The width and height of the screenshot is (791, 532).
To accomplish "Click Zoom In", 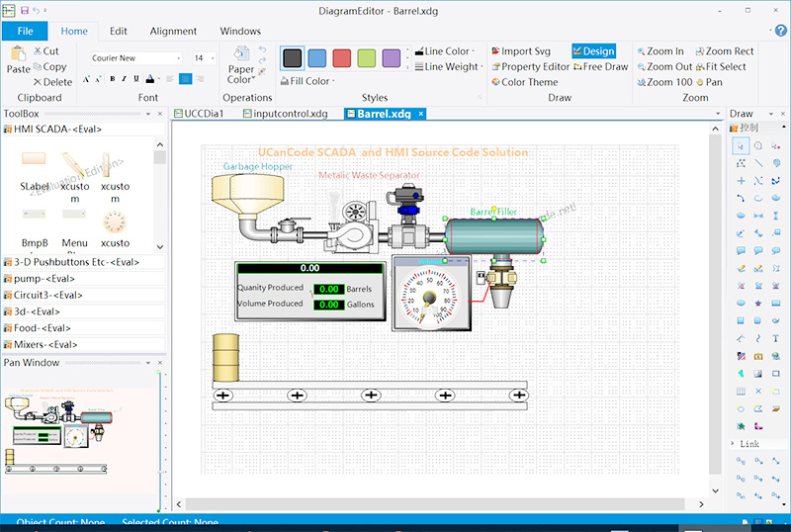I will pyautogui.click(x=660, y=51).
